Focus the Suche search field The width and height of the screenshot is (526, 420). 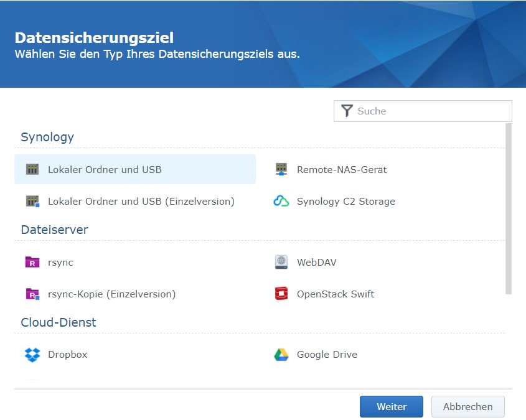pos(423,111)
